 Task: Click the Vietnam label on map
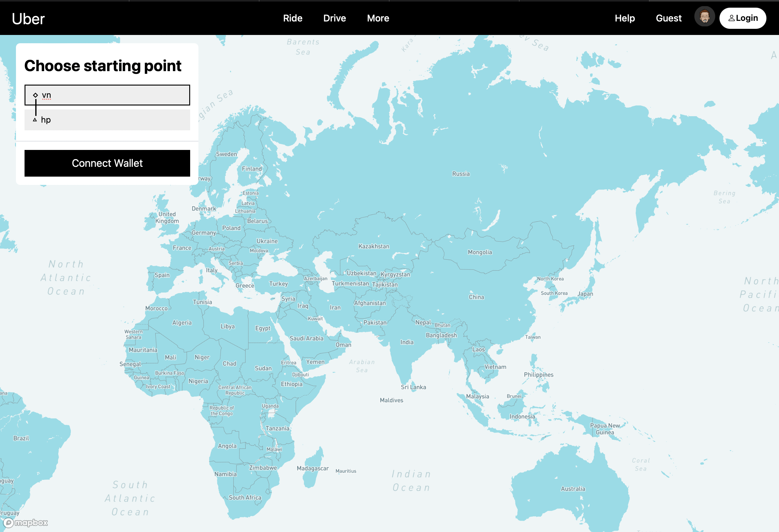click(495, 367)
